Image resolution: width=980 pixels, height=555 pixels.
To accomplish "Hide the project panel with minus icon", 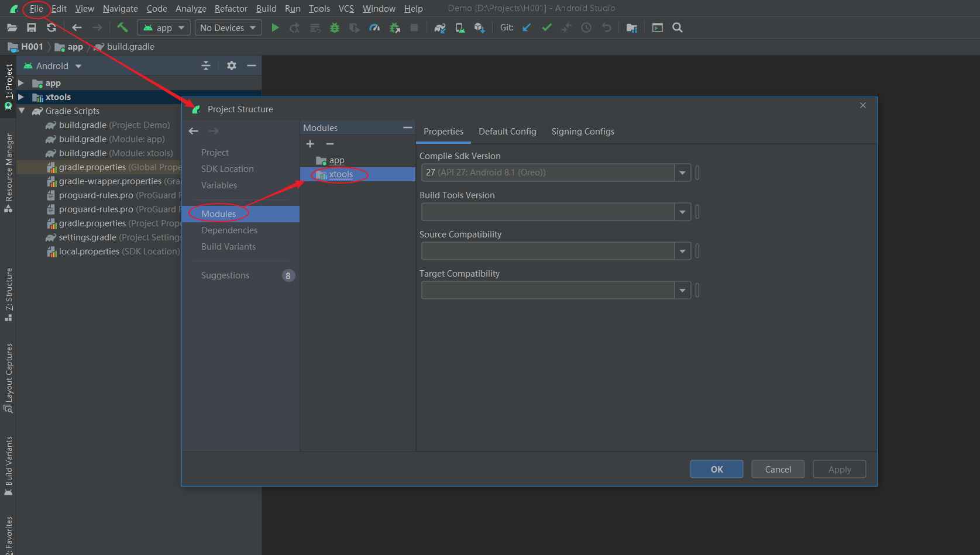I will [252, 66].
